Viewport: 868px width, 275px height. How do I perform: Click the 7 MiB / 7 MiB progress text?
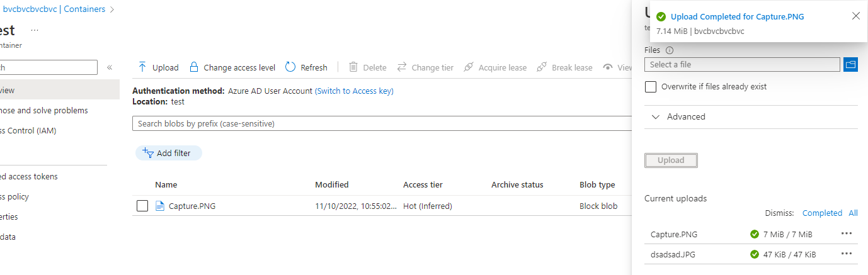(x=788, y=234)
